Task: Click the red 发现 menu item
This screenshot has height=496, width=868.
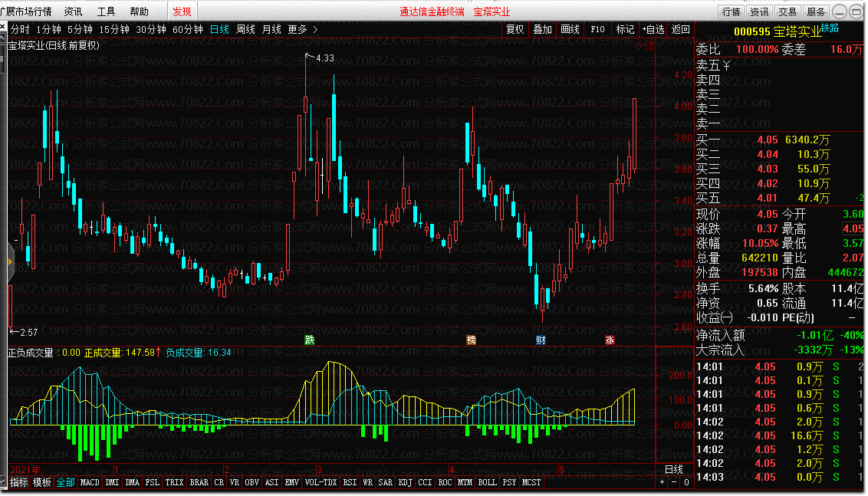Action: [x=182, y=11]
